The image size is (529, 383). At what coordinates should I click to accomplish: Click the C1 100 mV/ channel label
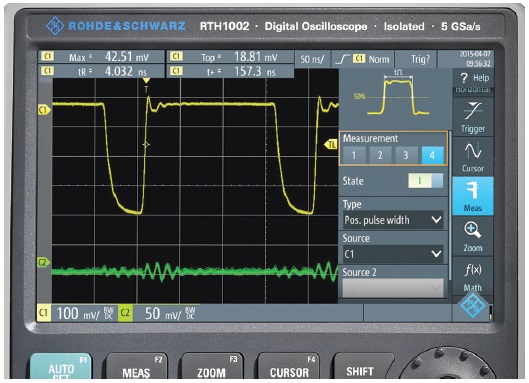(x=77, y=313)
